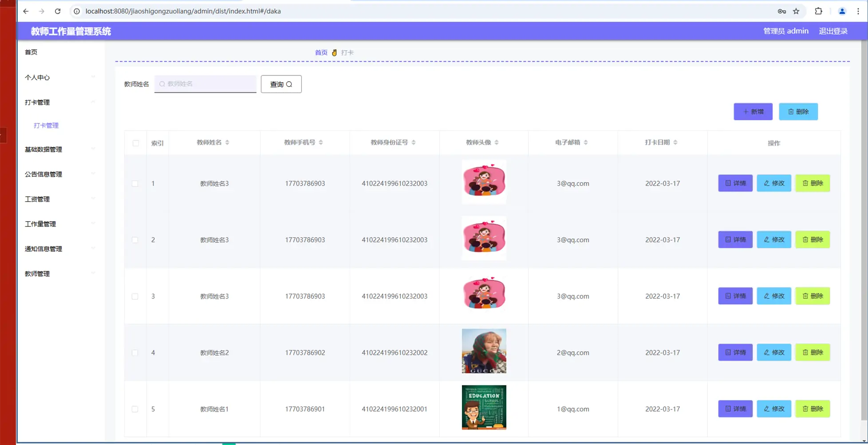Expand the 个人中心 sidebar menu
868x445 pixels.
(x=60, y=77)
